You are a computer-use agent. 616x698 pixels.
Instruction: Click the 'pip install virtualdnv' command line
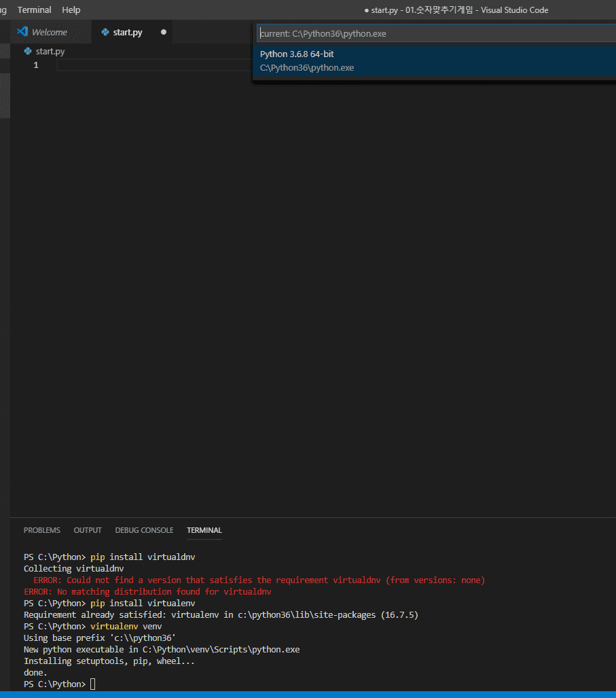(109, 557)
